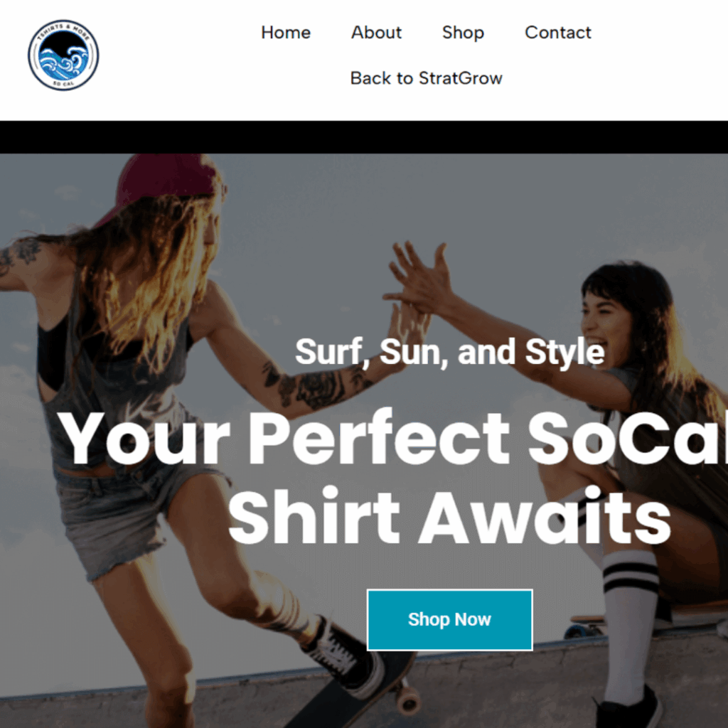Follow the Back to StratGrow link
728x728 pixels.
point(427,78)
